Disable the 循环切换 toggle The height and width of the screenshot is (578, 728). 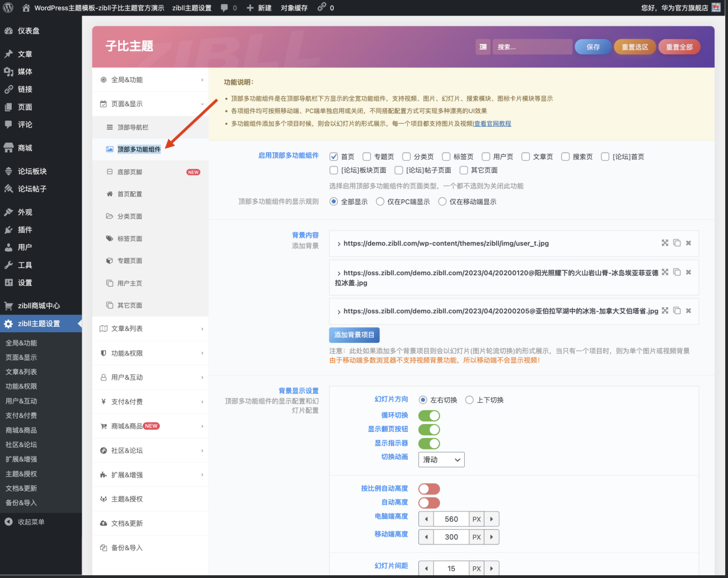point(429,416)
